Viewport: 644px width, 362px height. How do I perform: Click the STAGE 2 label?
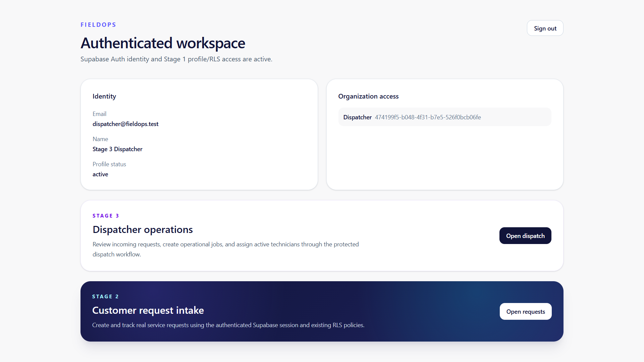click(x=105, y=297)
